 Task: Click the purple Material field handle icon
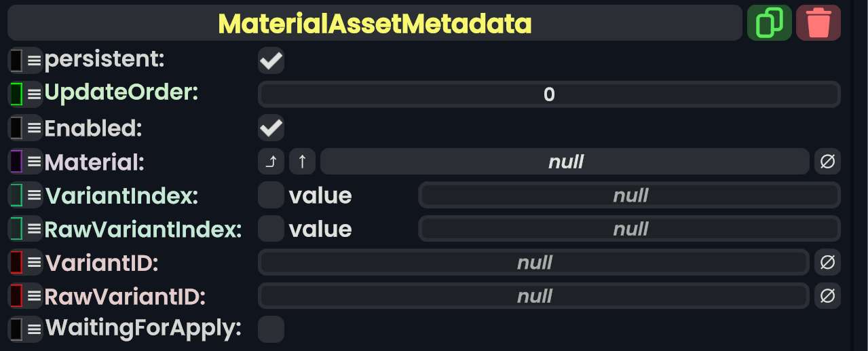(17, 162)
